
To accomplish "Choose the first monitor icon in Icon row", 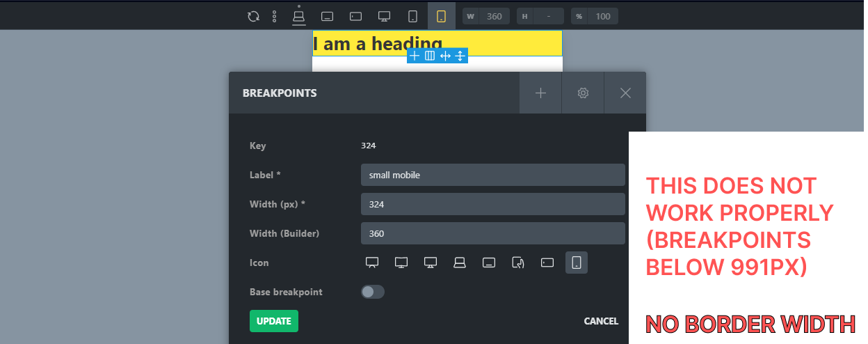I will click(372, 263).
